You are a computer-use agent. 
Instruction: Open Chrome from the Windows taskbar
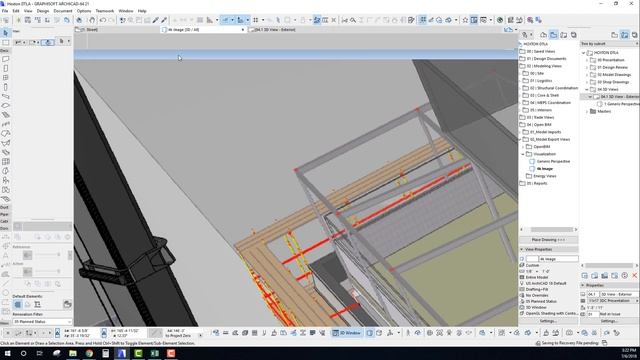pos(89,353)
